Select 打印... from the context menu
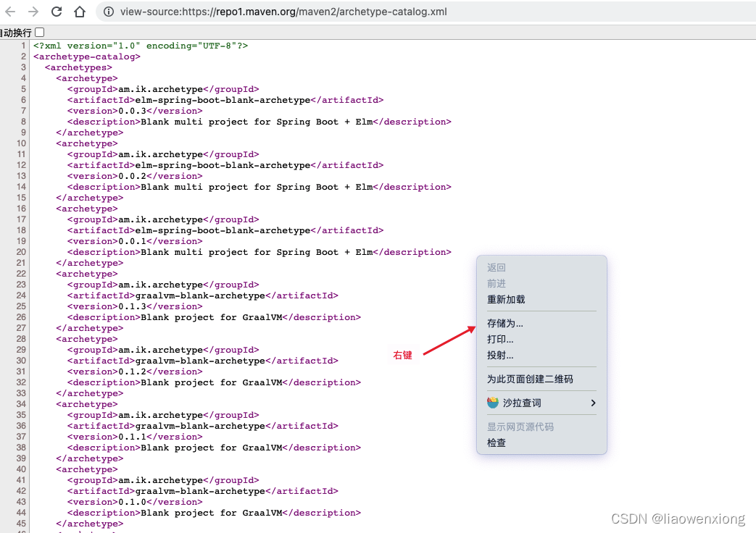The image size is (756, 533). 500,339
